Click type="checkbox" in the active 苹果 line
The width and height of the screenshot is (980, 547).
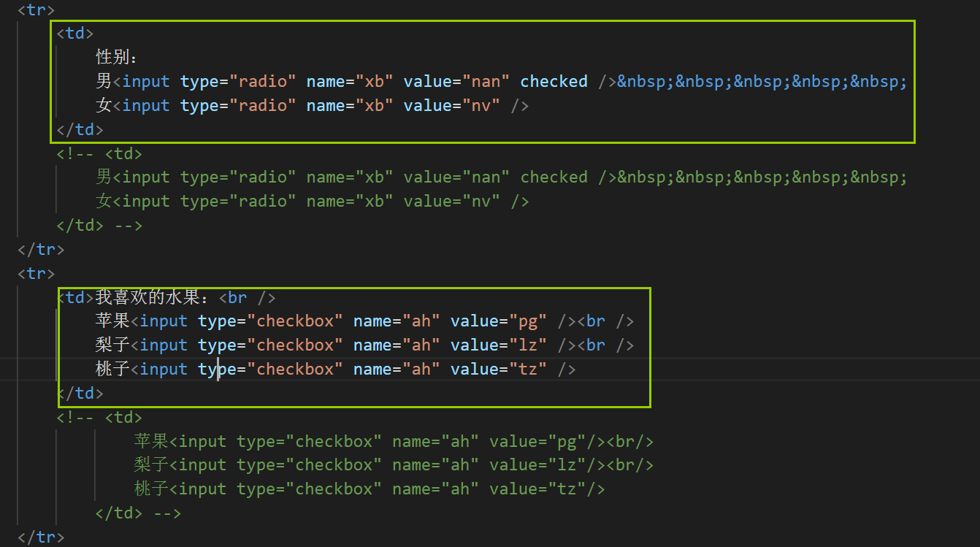(270, 321)
